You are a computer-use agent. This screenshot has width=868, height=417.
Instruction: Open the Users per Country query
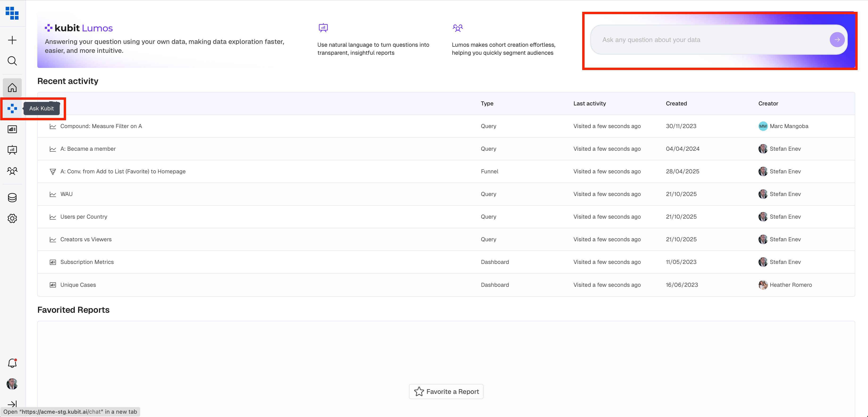pos(84,217)
